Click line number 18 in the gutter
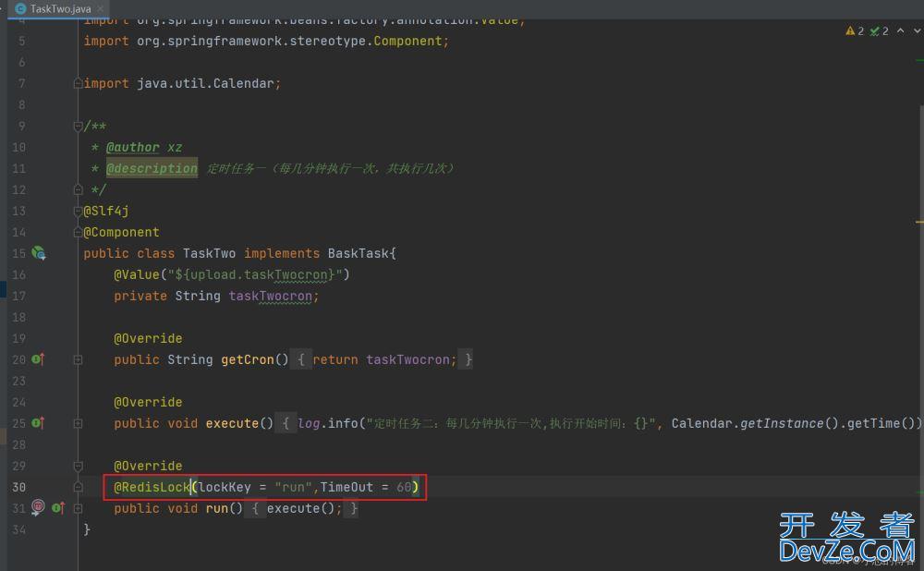Viewport: 924px width, 571px height. pos(18,317)
